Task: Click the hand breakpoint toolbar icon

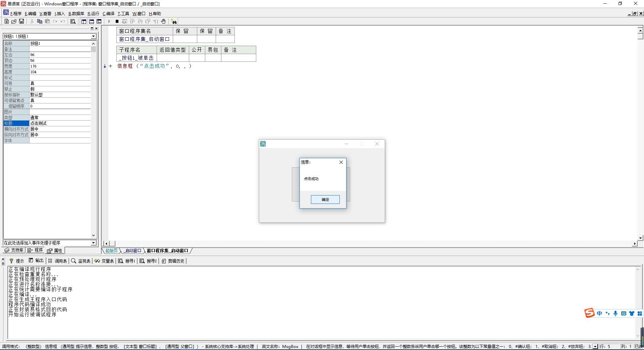Action: pos(163,21)
